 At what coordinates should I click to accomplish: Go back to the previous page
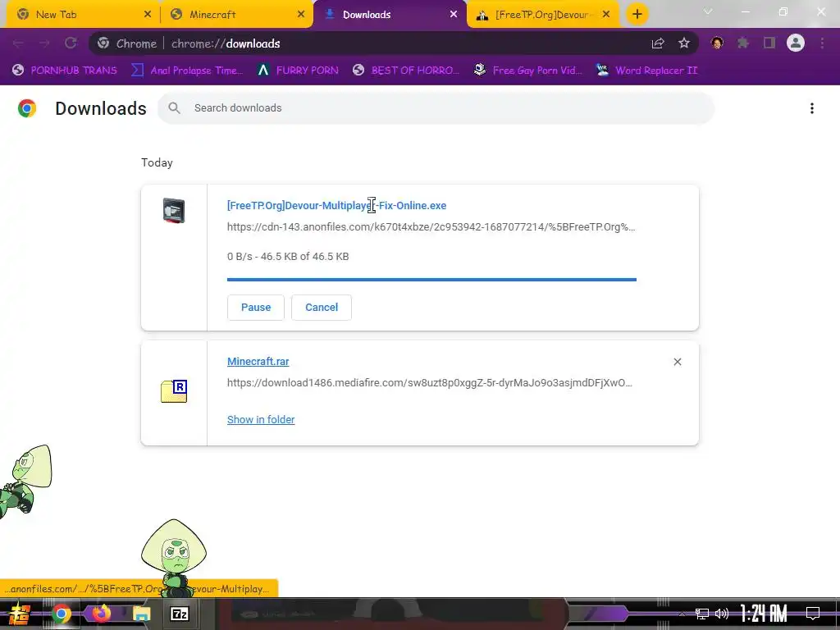(x=18, y=43)
